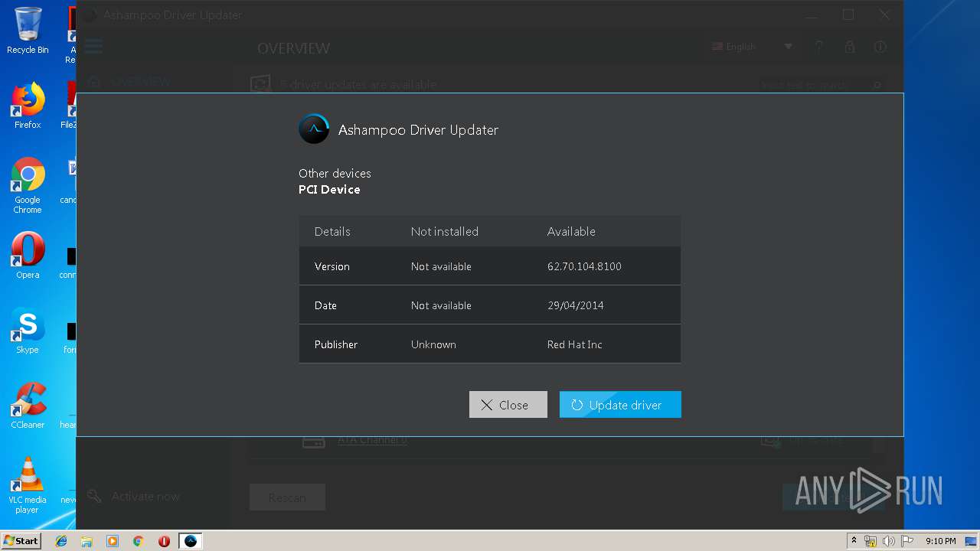Open Recycle Bin desktop icon
Screen dimensions: 980x551
[28, 31]
